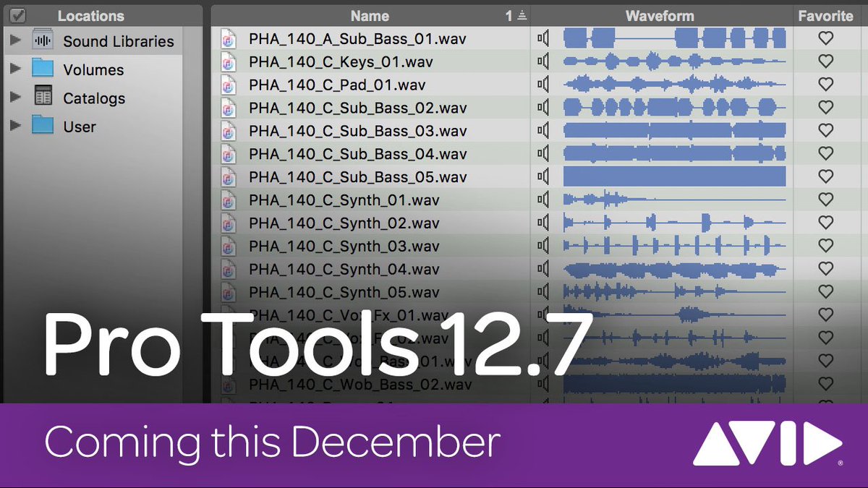Expand the Catalogs location
The image size is (868, 488).
pos(15,98)
